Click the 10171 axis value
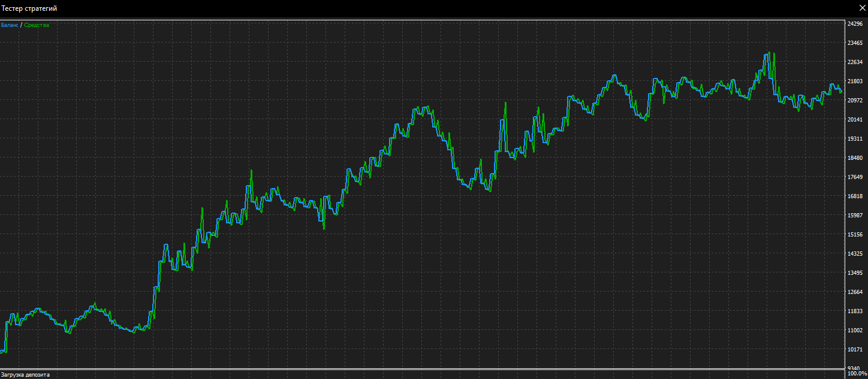 tap(855, 350)
